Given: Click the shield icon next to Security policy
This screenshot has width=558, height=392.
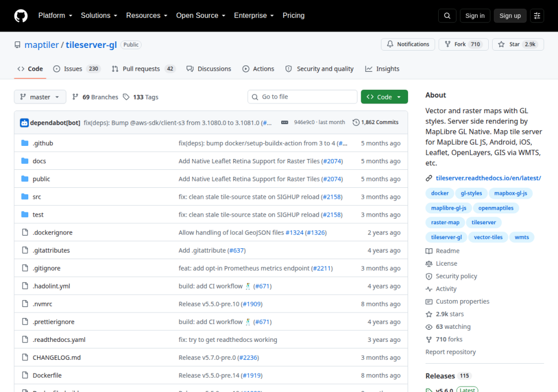Looking at the screenshot, I should [x=429, y=277].
